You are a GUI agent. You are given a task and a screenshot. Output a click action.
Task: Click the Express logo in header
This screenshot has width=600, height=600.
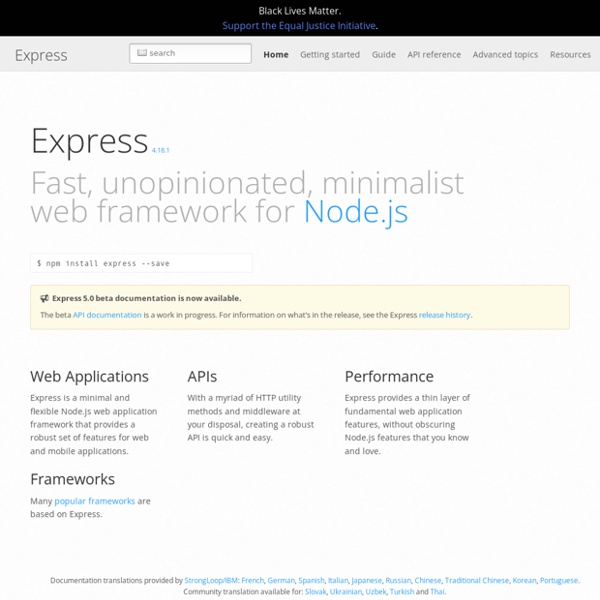tap(41, 55)
